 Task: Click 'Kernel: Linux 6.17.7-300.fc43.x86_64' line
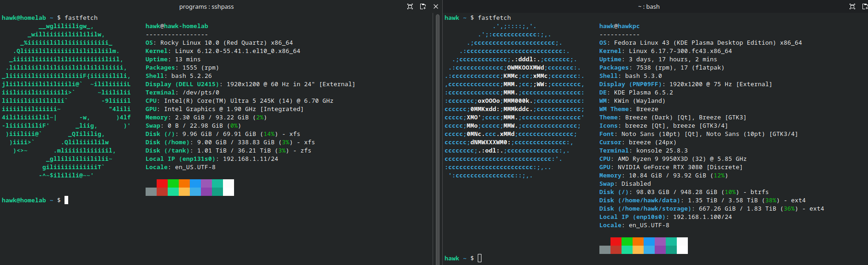pyautogui.click(x=666, y=51)
